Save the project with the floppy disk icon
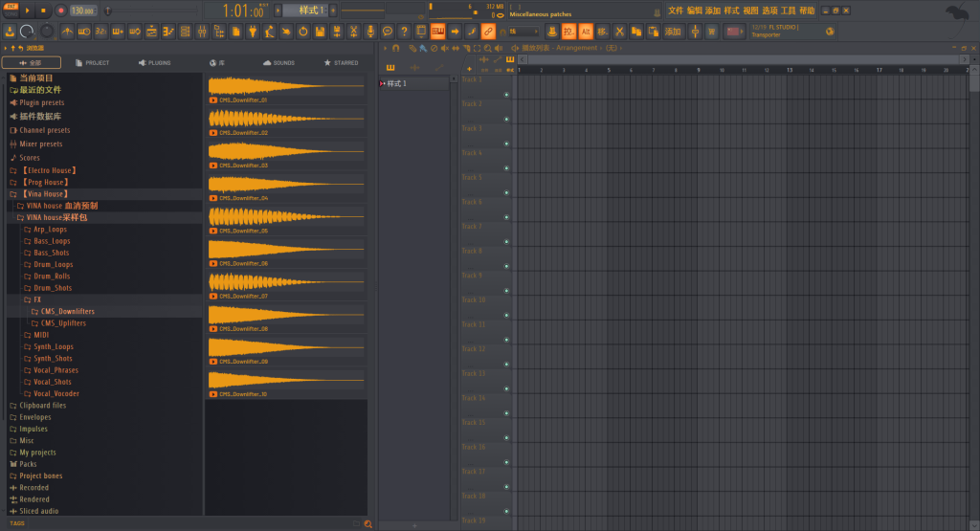Viewport: 980px width, 531px height. [x=320, y=32]
